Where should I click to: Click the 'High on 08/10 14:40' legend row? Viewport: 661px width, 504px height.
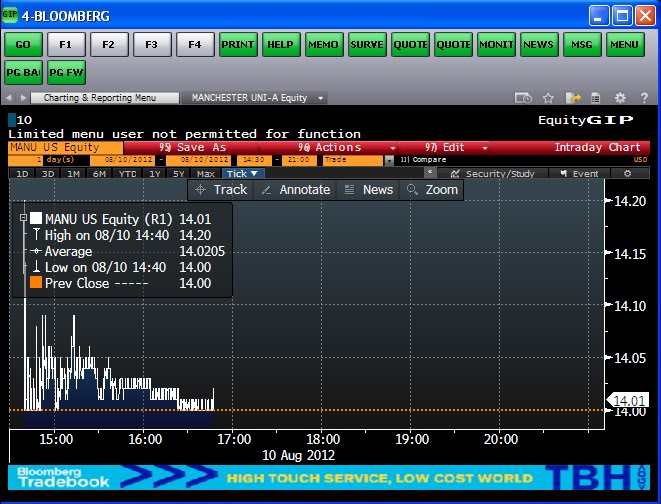(x=122, y=235)
